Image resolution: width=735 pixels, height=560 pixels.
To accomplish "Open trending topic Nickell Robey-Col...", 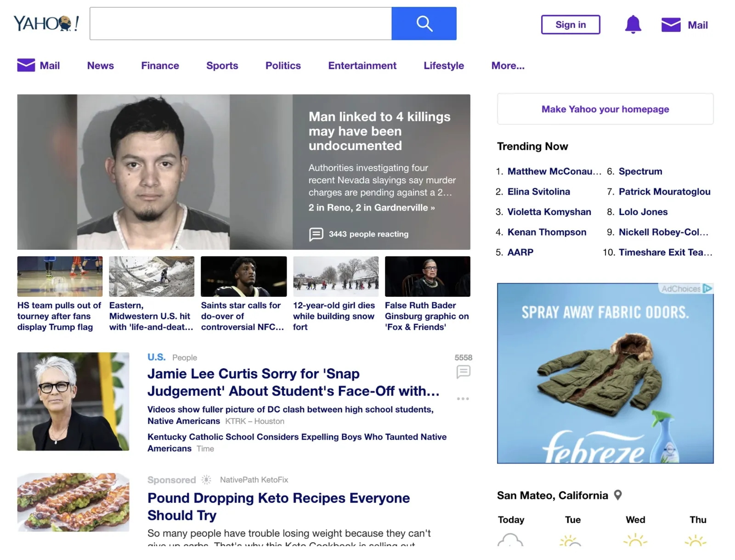I will click(x=663, y=232).
